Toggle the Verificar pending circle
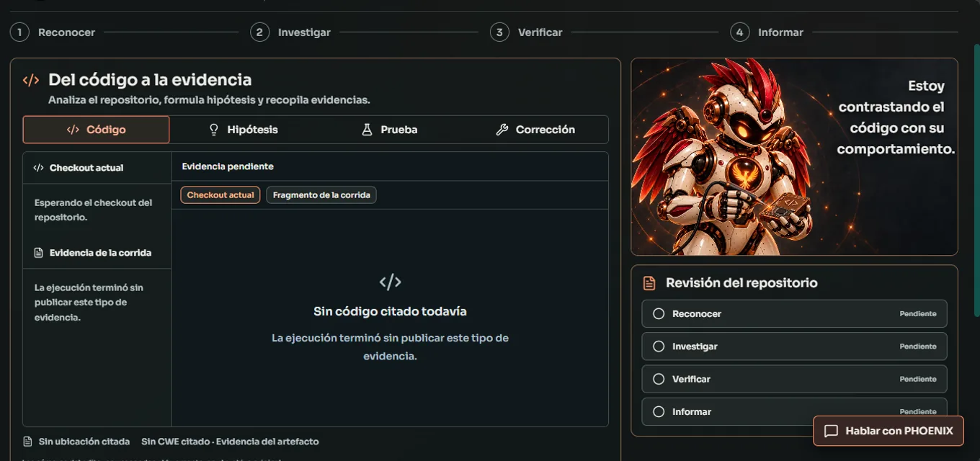Viewport: 980px width, 461px height. pyautogui.click(x=658, y=379)
